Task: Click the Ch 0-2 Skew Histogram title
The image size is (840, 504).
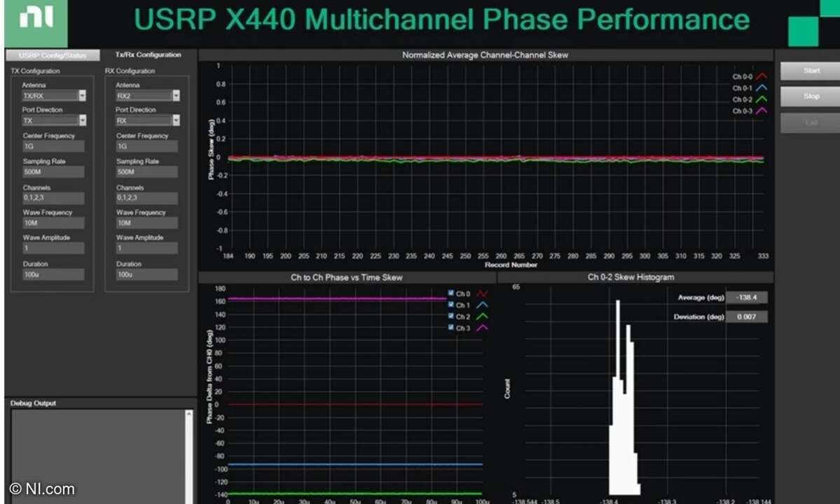Action: tap(631, 277)
